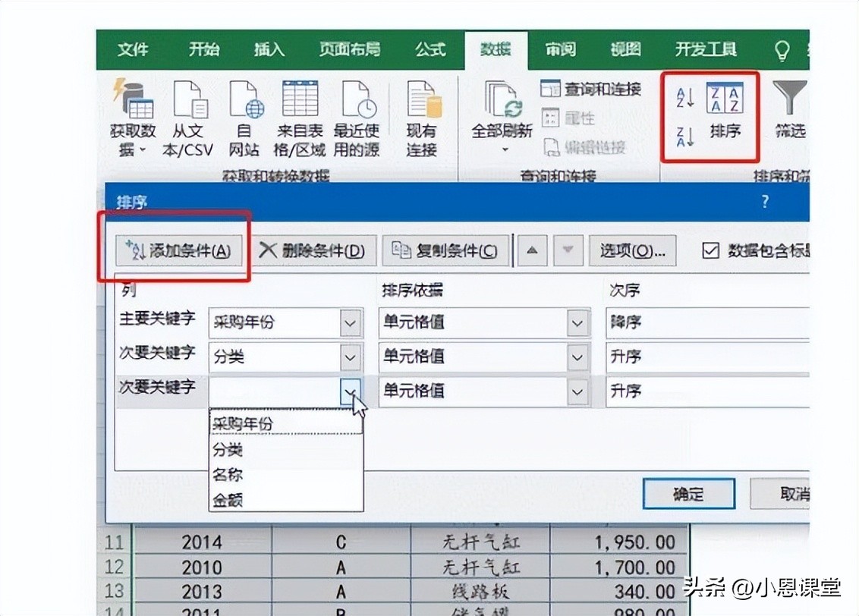Select 名称 from the dropdown list
The image size is (859, 616).
coord(228,475)
